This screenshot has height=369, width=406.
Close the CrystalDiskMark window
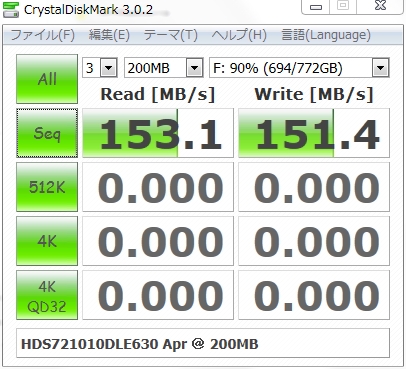[x=380, y=6]
